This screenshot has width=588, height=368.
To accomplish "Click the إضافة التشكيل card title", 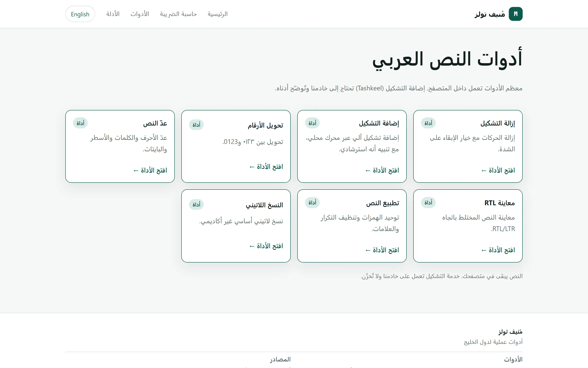I will click(x=379, y=123).
